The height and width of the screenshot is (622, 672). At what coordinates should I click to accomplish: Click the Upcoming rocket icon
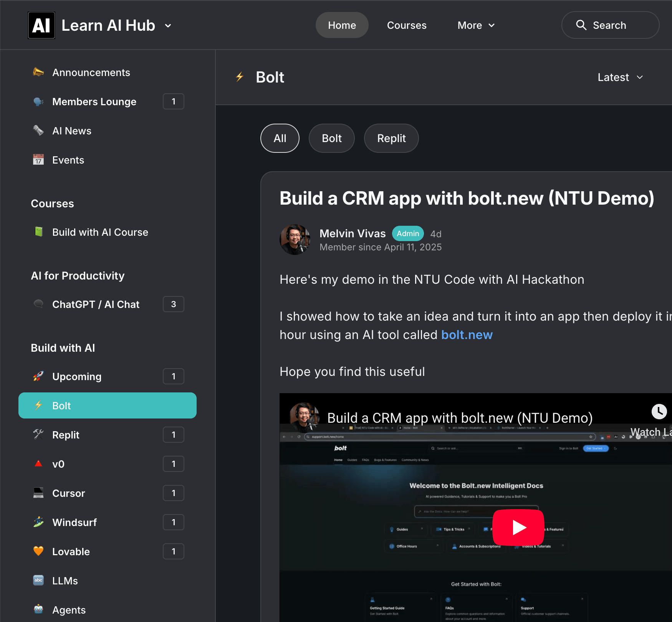point(38,376)
